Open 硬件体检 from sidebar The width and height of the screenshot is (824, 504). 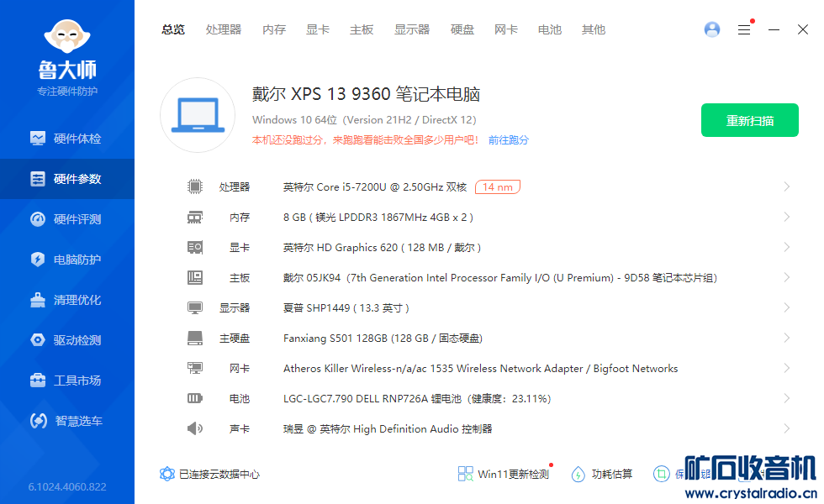(x=66, y=139)
